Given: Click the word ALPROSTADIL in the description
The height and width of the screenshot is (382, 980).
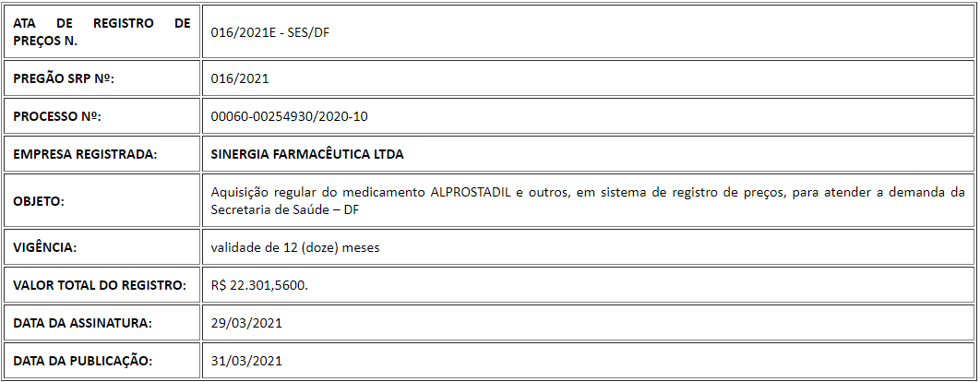Looking at the screenshot, I should click(x=472, y=193).
